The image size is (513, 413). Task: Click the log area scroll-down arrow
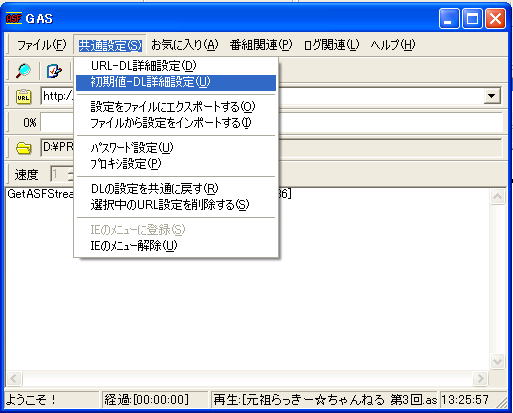(497, 361)
